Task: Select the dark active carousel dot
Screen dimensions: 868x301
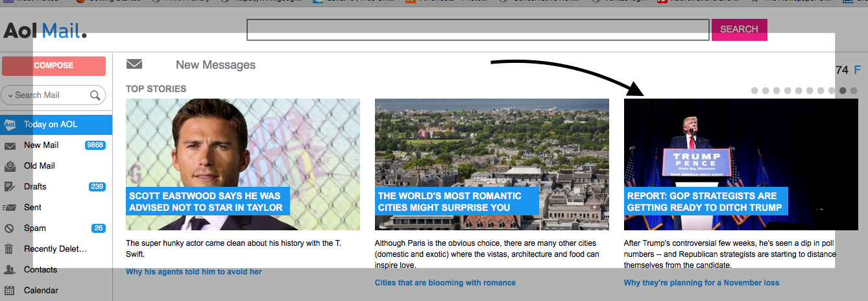Action: click(x=843, y=91)
